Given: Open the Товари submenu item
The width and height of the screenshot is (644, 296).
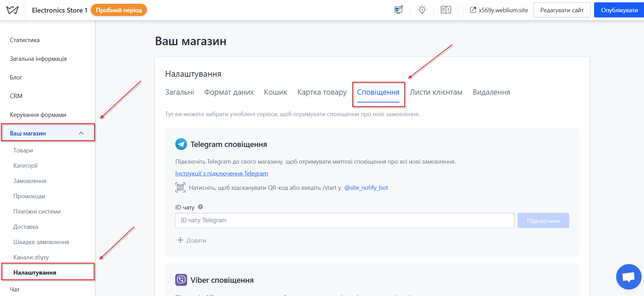Looking at the screenshot, I should point(23,150).
